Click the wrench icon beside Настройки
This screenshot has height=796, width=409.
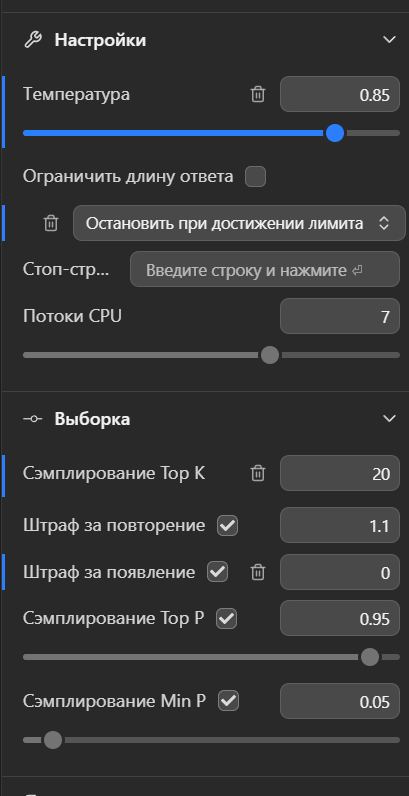point(33,40)
